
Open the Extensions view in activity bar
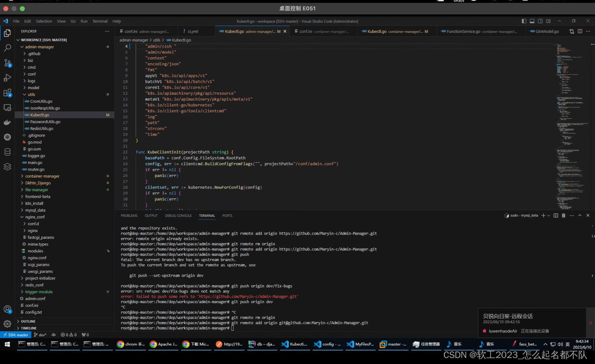tap(7, 93)
